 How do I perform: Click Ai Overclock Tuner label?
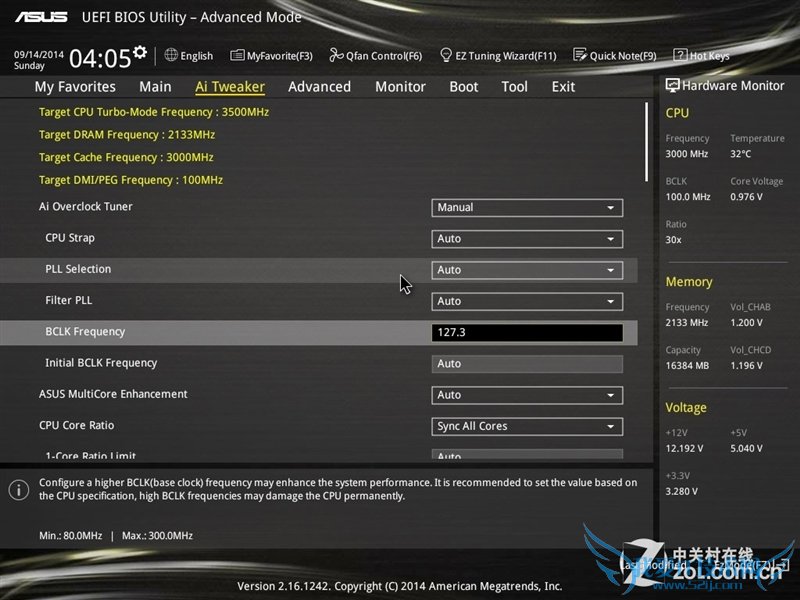click(x=86, y=207)
